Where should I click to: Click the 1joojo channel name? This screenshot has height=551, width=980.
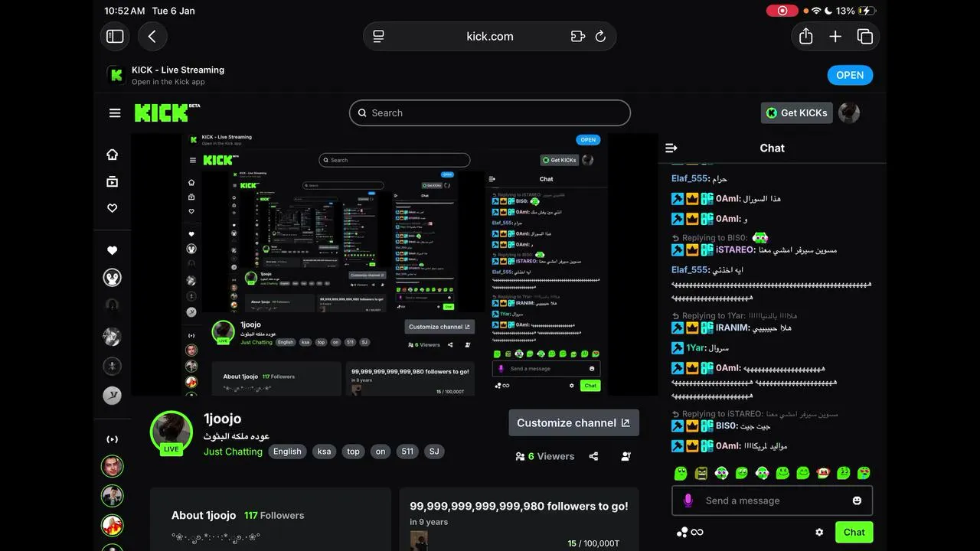[x=223, y=419]
